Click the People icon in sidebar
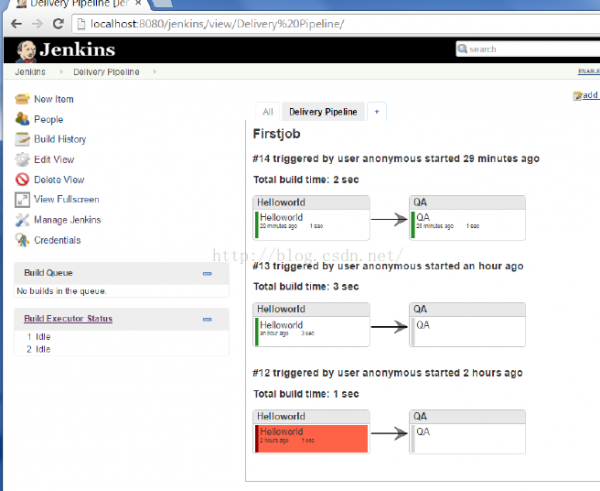 [22, 119]
